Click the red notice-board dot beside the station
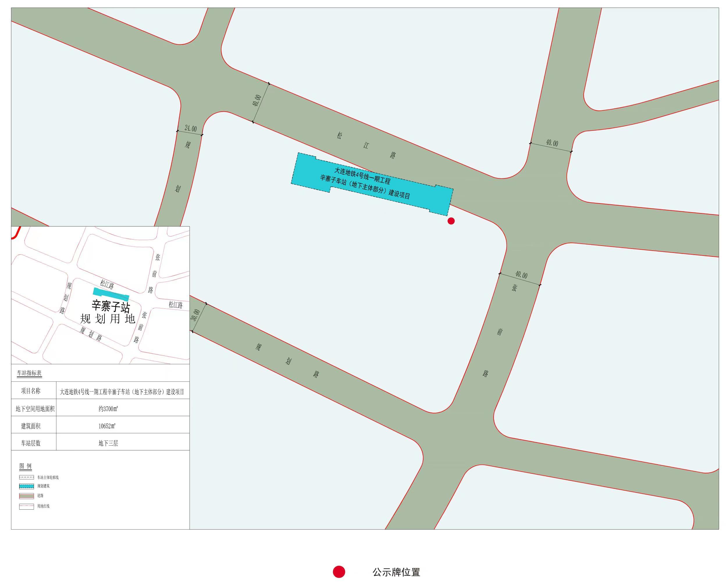This screenshot has width=728, height=582. tap(451, 221)
